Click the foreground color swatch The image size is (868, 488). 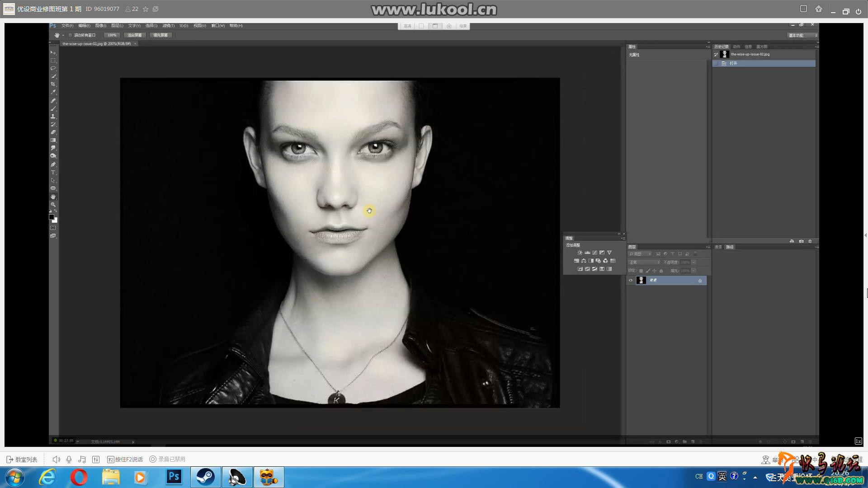52,217
